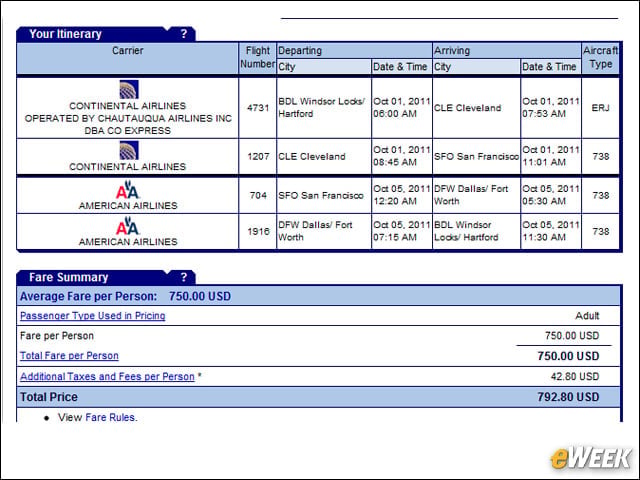Click departure time Oct 01, 2011 06:00 AM
The height and width of the screenshot is (480, 640).
(x=402, y=108)
